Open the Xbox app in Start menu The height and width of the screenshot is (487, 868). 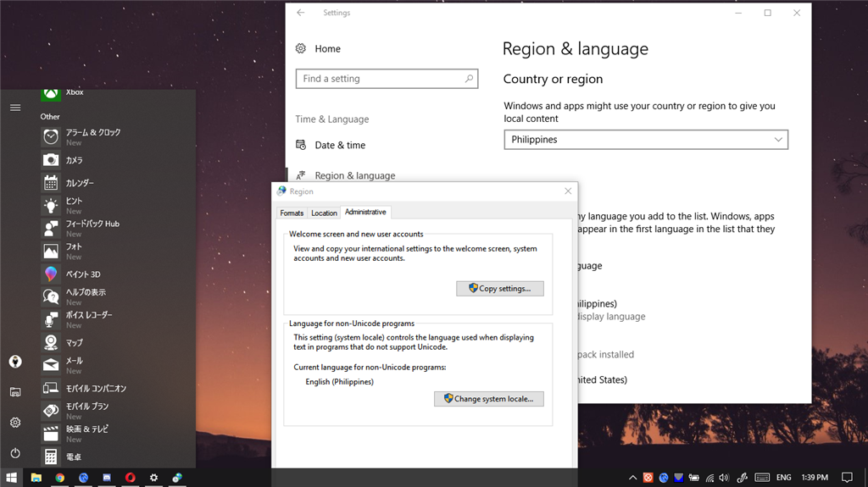(62, 93)
